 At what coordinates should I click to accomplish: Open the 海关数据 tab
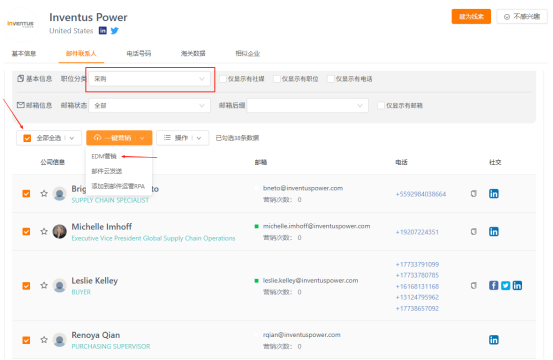tap(193, 54)
